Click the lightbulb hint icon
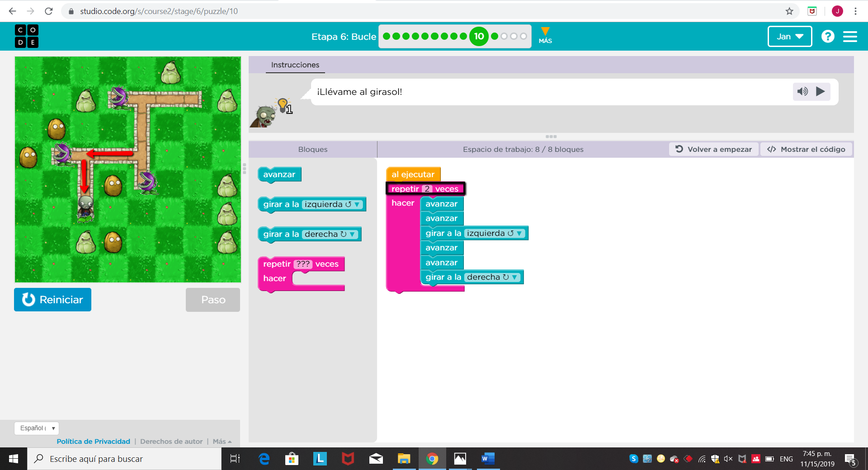Viewport: 868px width, 470px height. pyautogui.click(x=283, y=105)
